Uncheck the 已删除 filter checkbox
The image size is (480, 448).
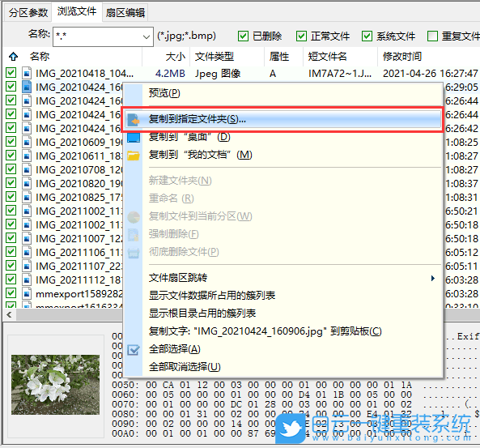pos(243,36)
